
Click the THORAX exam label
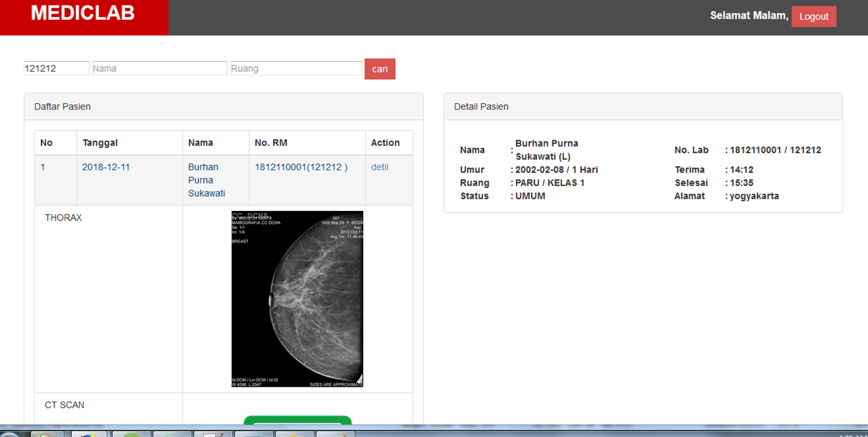63,218
